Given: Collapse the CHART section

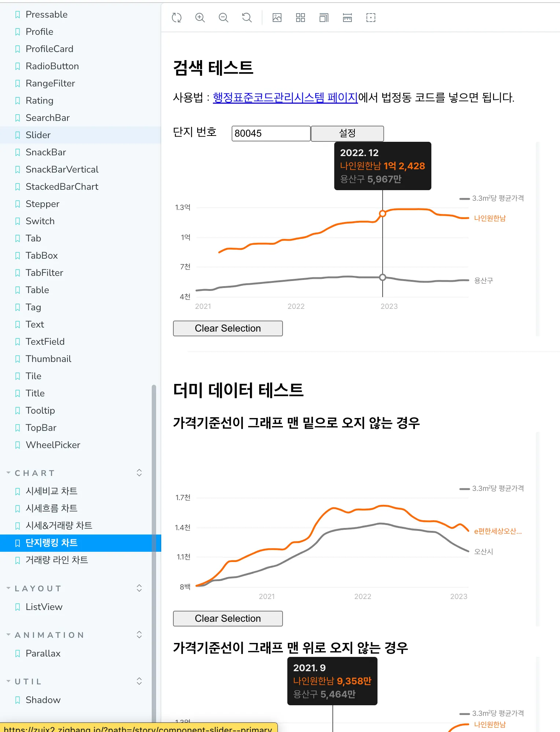Looking at the screenshot, I should (31, 473).
